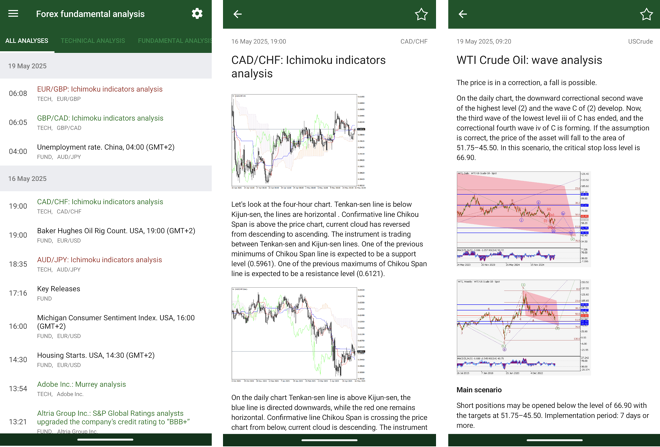Click the 'Main scenario' heading
Image resolution: width=660 pixels, height=447 pixels.
pyautogui.click(x=479, y=390)
